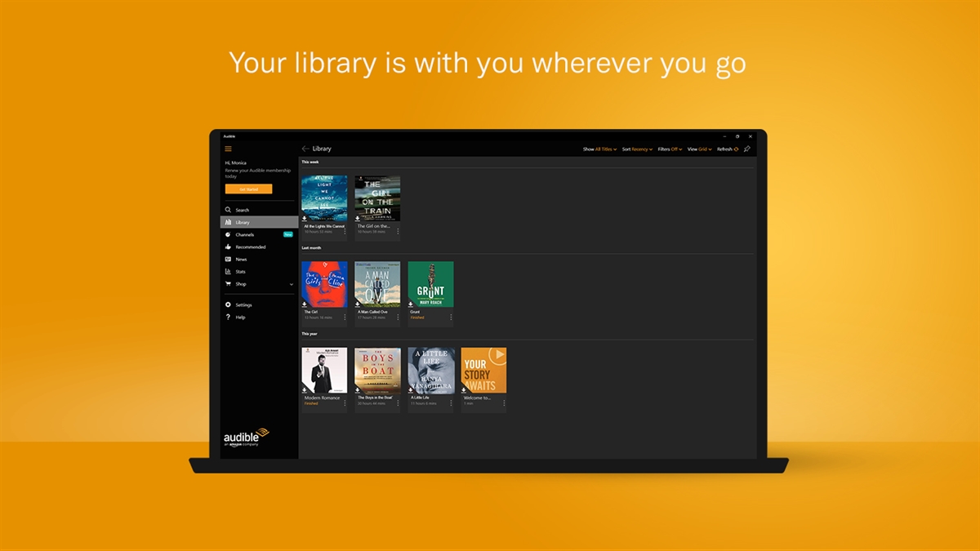The width and height of the screenshot is (980, 551).
Task: Click the 'Modern Romance' title text
Action: [322, 398]
